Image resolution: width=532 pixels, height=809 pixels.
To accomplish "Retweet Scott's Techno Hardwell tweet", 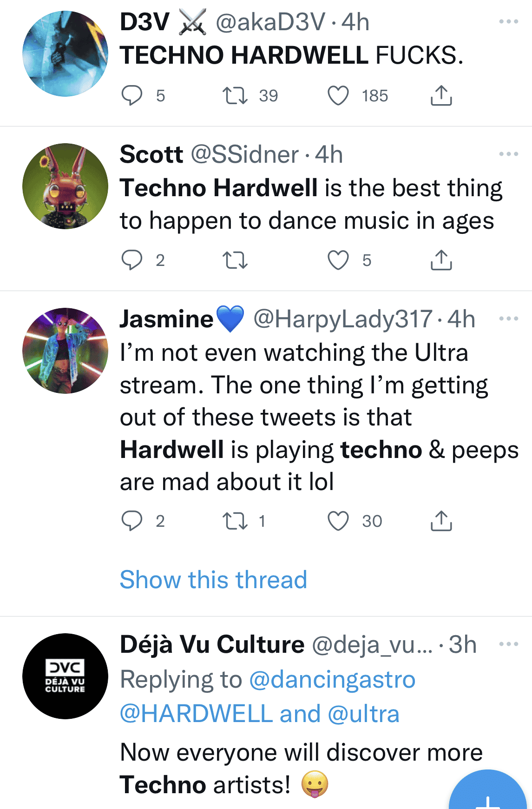I will 235,260.
